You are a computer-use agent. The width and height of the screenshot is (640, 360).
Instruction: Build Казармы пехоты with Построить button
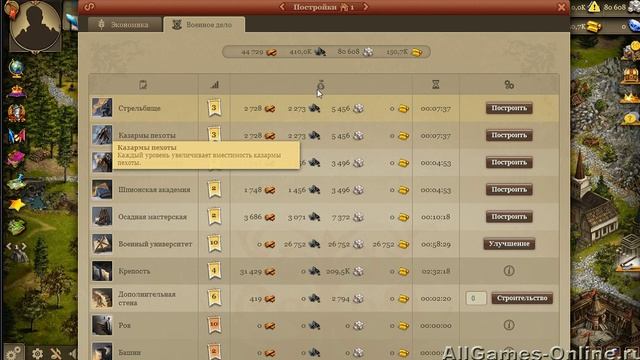(x=509, y=135)
